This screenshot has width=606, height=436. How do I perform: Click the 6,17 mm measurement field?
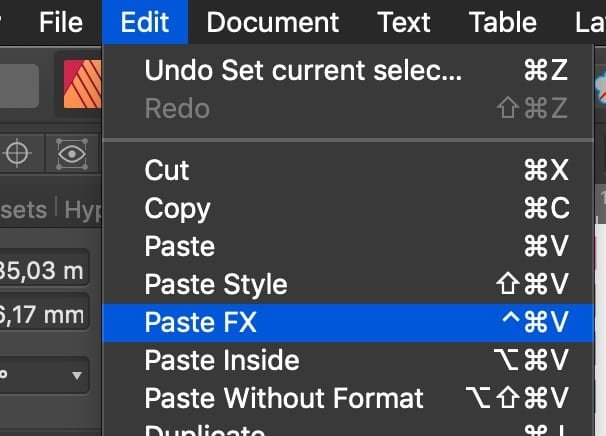coord(43,313)
